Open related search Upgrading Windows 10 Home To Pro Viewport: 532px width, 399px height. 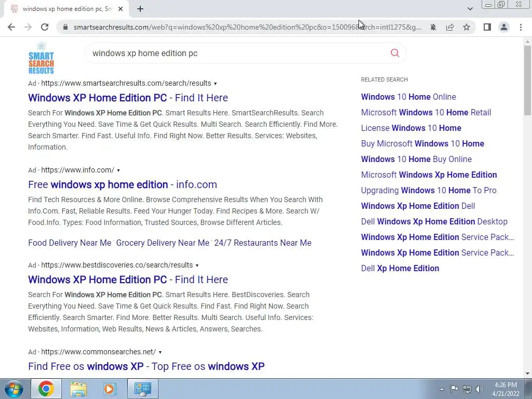point(429,190)
